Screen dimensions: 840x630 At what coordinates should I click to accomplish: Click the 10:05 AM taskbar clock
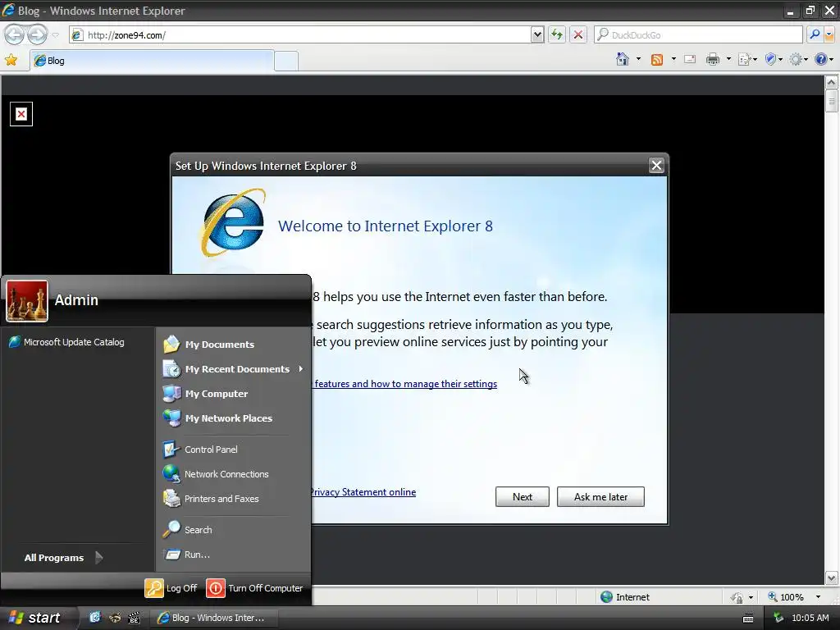click(810, 618)
